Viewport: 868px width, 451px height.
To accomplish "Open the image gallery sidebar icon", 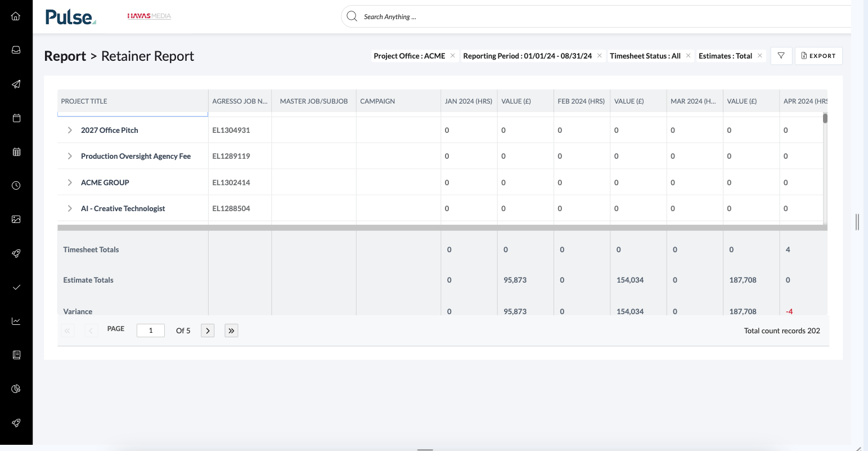I will 16,219.
